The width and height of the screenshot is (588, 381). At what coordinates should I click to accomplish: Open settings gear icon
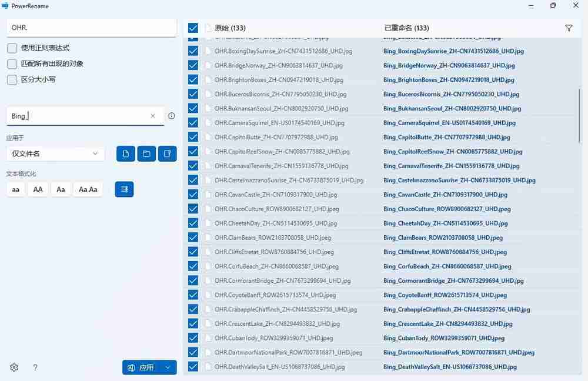point(14,367)
